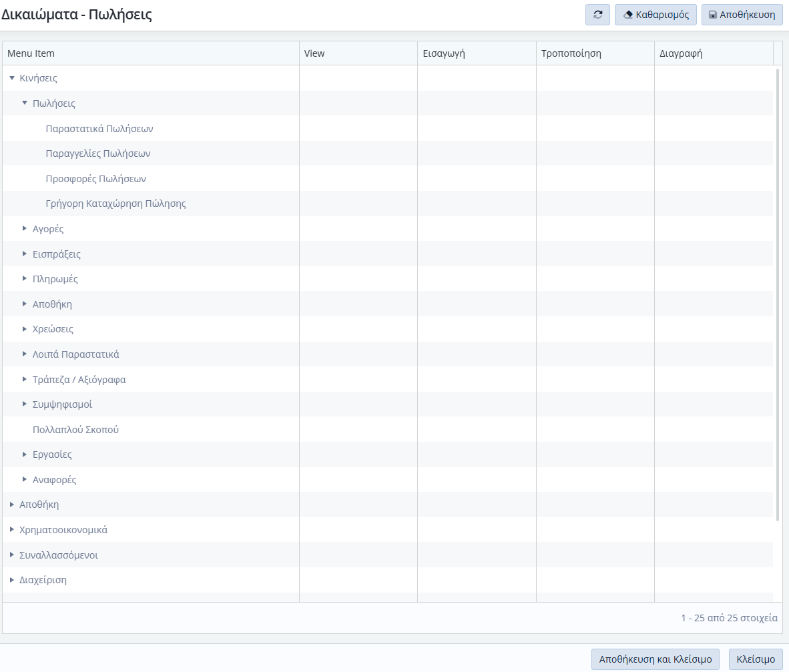
Task: Expand the Πληρωμές node
Action: 25,279
